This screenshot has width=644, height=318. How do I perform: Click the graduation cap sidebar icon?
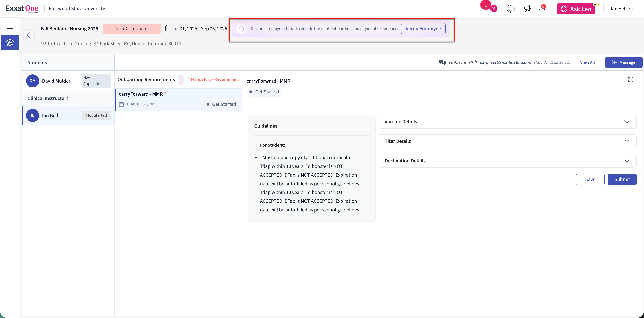pyautogui.click(x=10, y=42)
